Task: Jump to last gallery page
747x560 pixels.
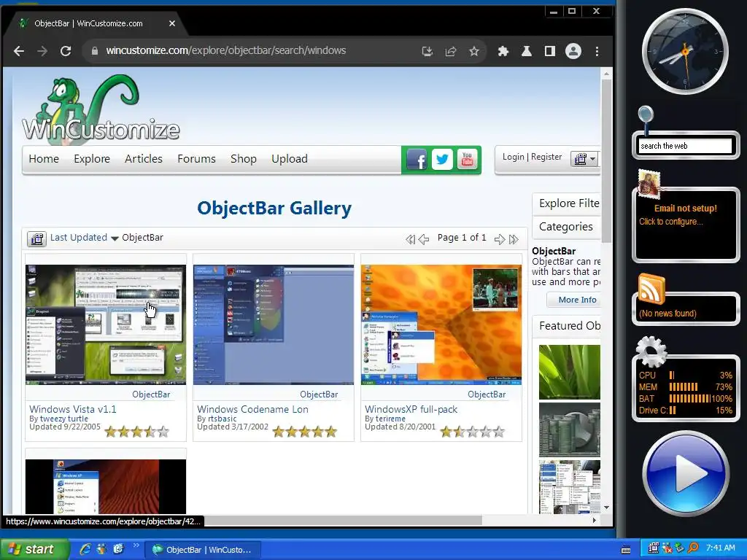Action: pos(513,239)
